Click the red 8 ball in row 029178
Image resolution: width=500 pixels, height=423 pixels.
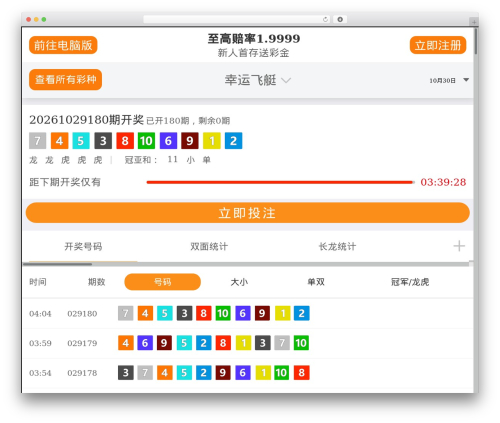pyautogui.click(x=302, y=373)
